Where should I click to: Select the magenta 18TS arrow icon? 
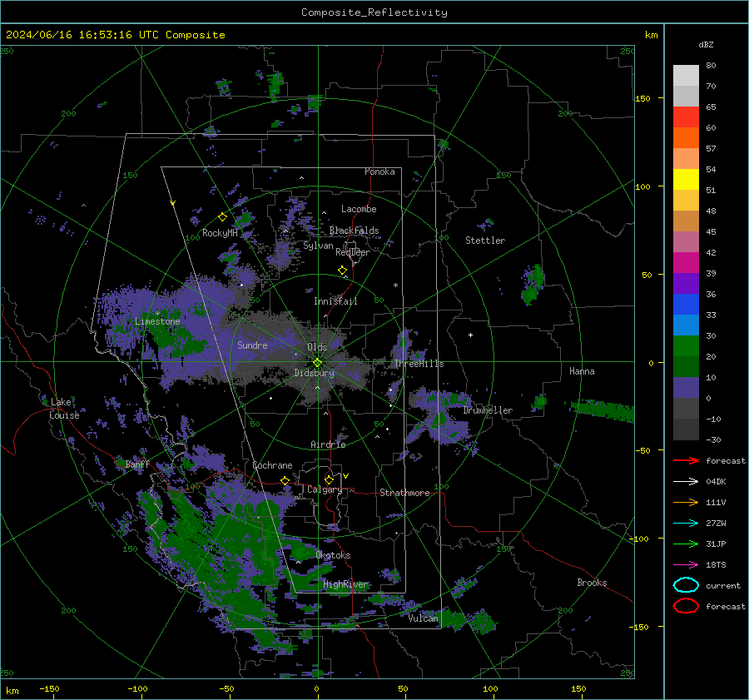point(686,565)
